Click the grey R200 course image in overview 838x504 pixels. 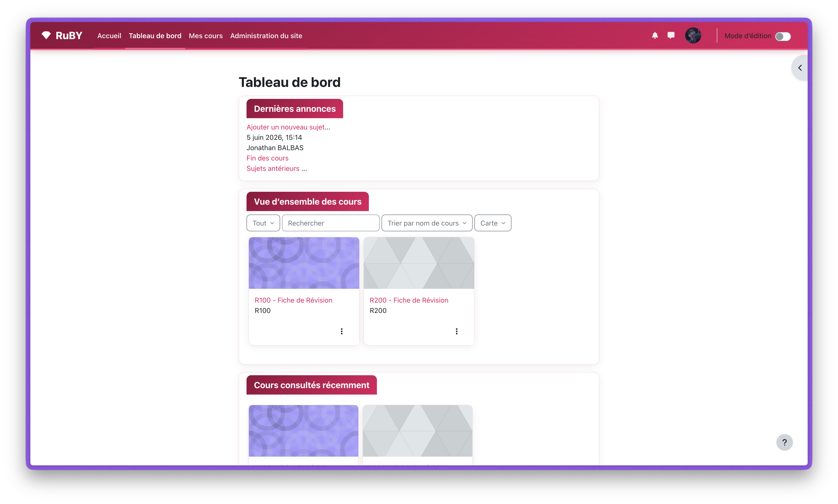[419, 263]
